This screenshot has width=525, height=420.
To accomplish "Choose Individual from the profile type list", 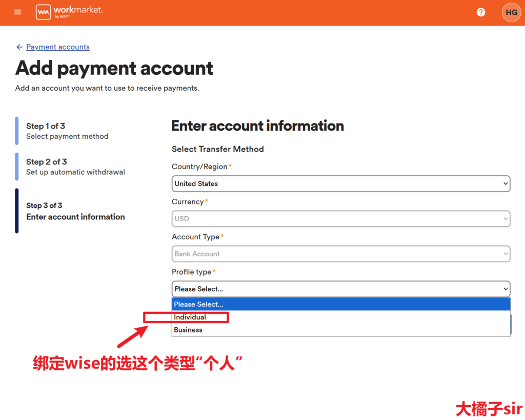I will 190,317.
